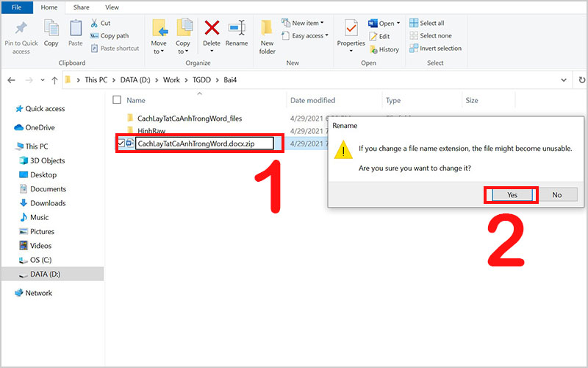Open recent locations dropdown
The height and width of the screenshot is (368, 588).
tap(43, 80)
